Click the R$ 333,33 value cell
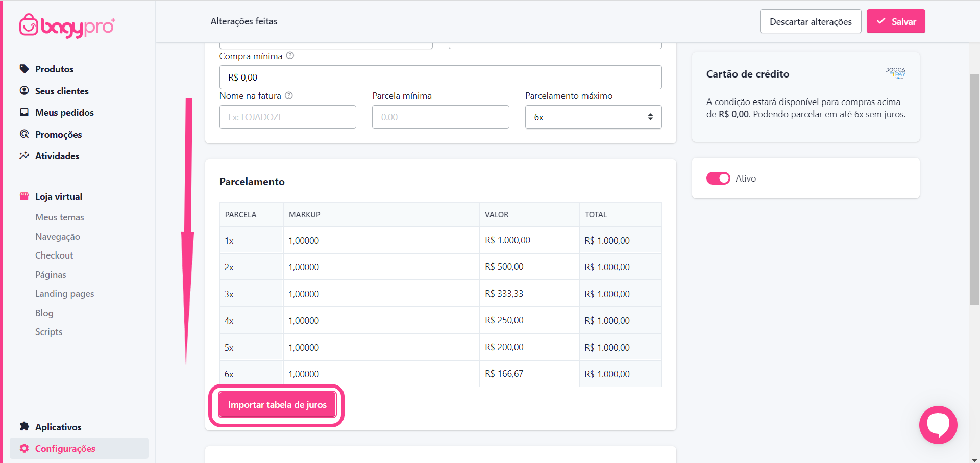The width and height of the screenshot is (980, 463). tap(529, 294)
